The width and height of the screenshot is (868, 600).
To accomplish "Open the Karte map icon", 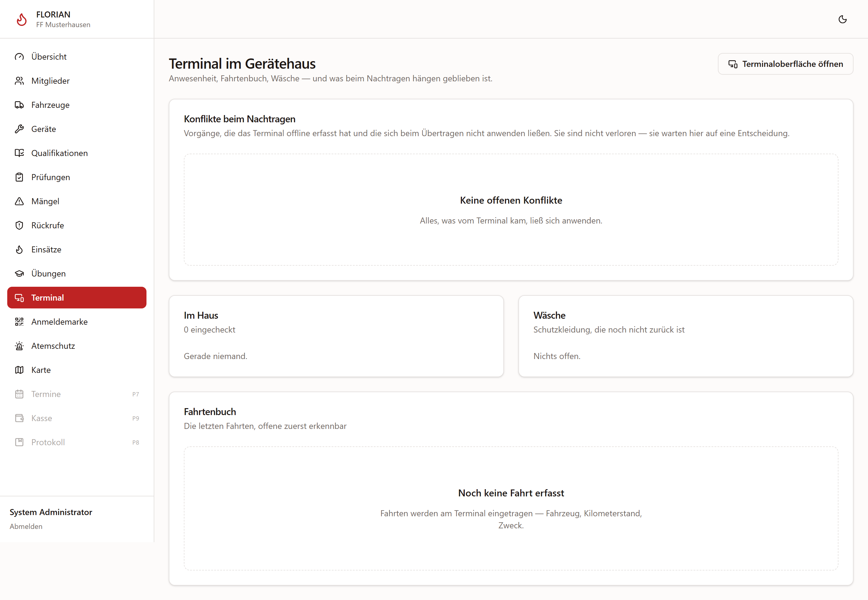I will point(19,370).
